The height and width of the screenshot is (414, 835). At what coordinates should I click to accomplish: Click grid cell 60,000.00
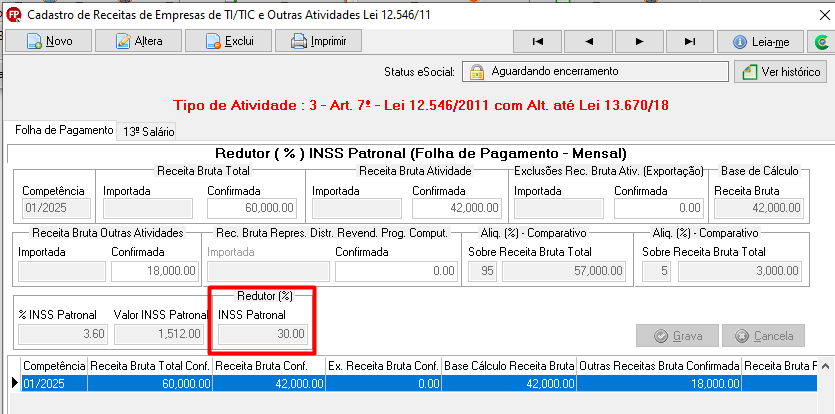point(150,384)
